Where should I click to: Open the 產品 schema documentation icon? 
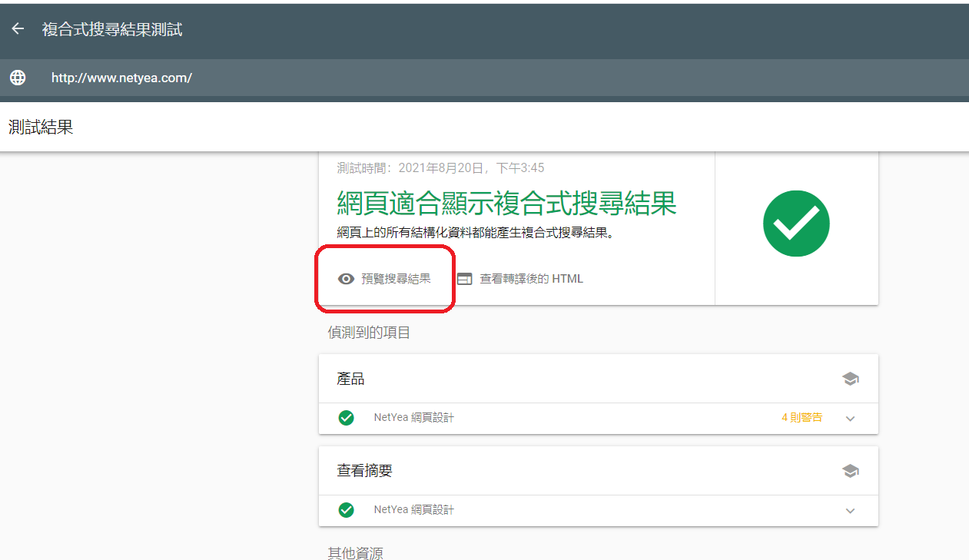pyautogui.click(x=850, y=378)
